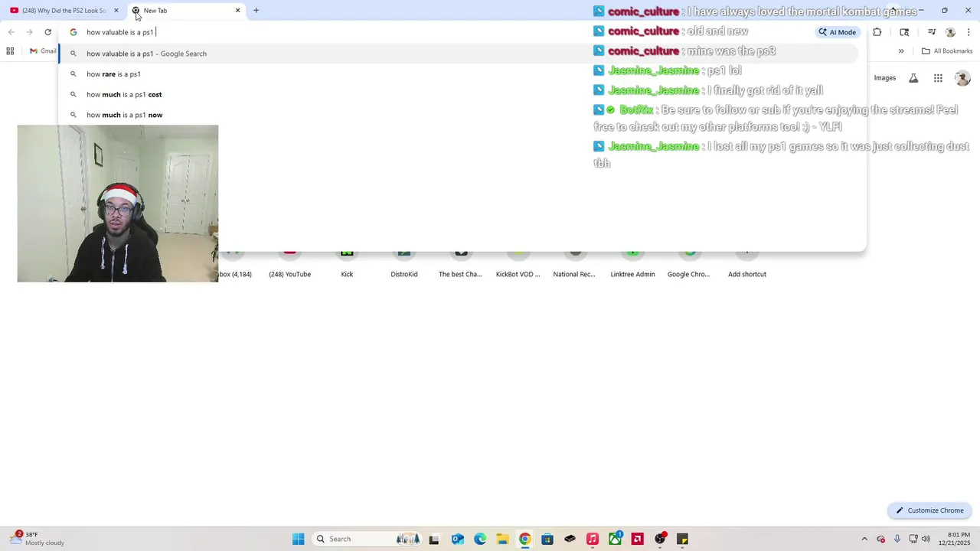Open the Xbox app from the taskbar
This screenshot has height=551, width=980.
615,539
